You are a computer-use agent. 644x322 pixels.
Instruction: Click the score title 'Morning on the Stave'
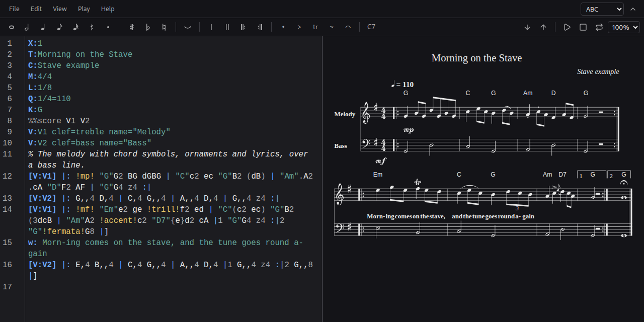tap(476, 58)
